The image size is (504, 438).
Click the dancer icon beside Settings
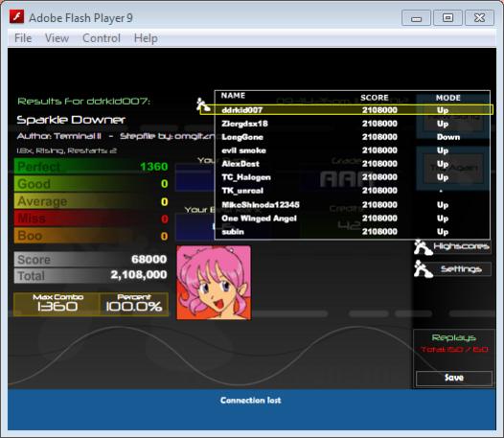coord(423,269)
